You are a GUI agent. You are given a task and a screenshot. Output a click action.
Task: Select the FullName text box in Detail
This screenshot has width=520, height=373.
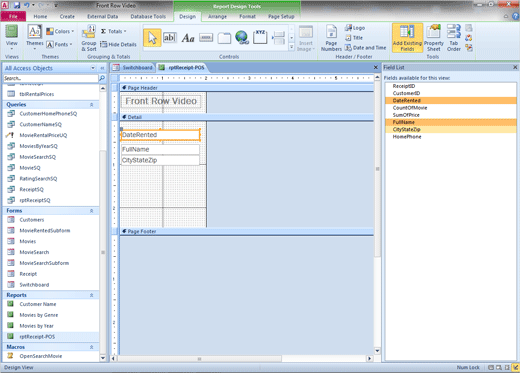(x=160, y=149)
